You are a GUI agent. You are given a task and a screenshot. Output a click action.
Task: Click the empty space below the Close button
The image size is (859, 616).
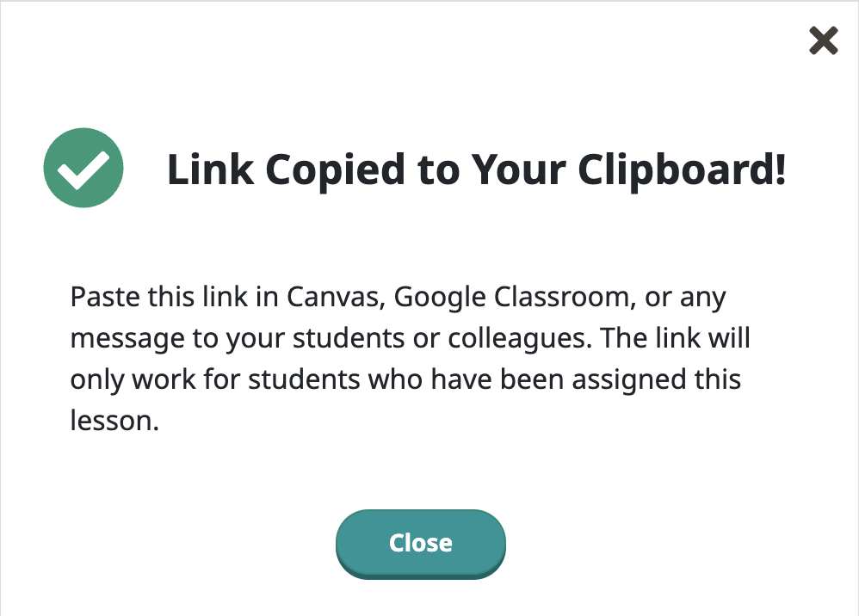(420, 600)
